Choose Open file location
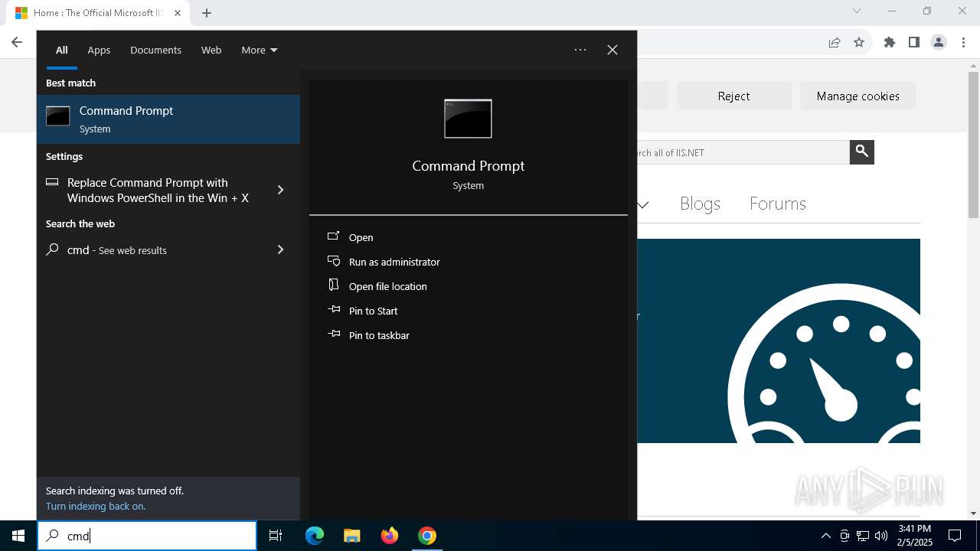 tap(387, 286)
